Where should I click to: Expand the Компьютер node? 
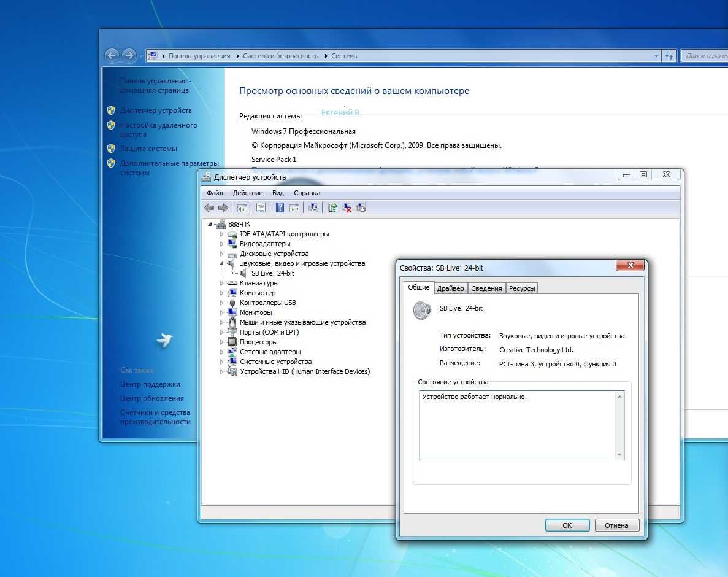point(221,293)
